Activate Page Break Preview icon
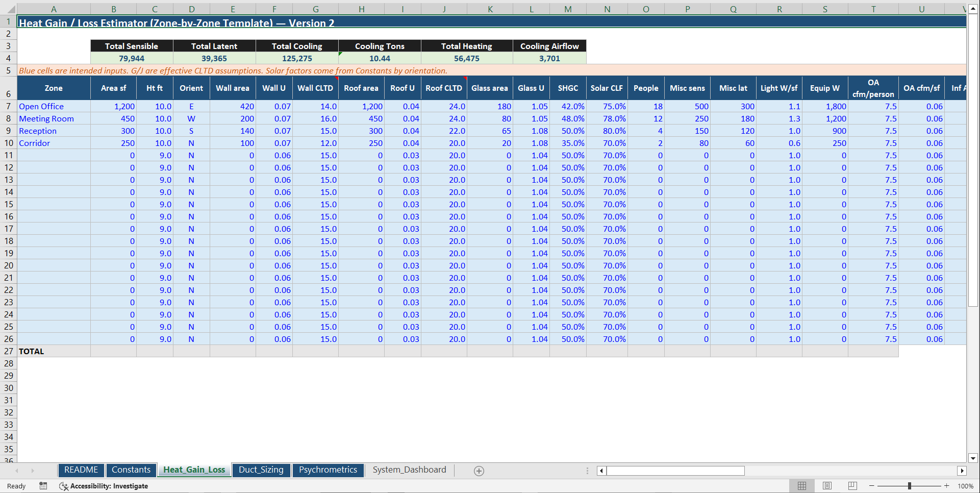Viewport: 980px width, 493px height. (852, 485)
